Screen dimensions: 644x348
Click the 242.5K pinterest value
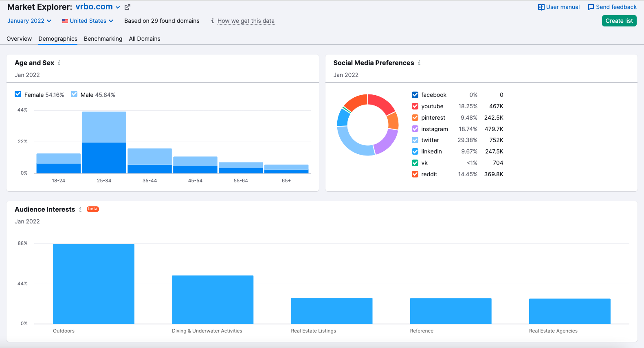(x=494, y=118)
